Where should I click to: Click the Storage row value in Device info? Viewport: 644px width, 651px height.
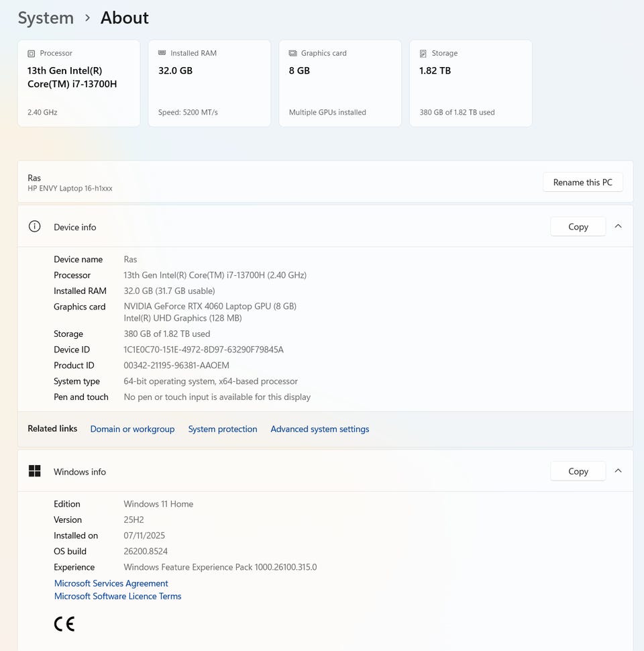pyautogui.click(x=167, y=334)
